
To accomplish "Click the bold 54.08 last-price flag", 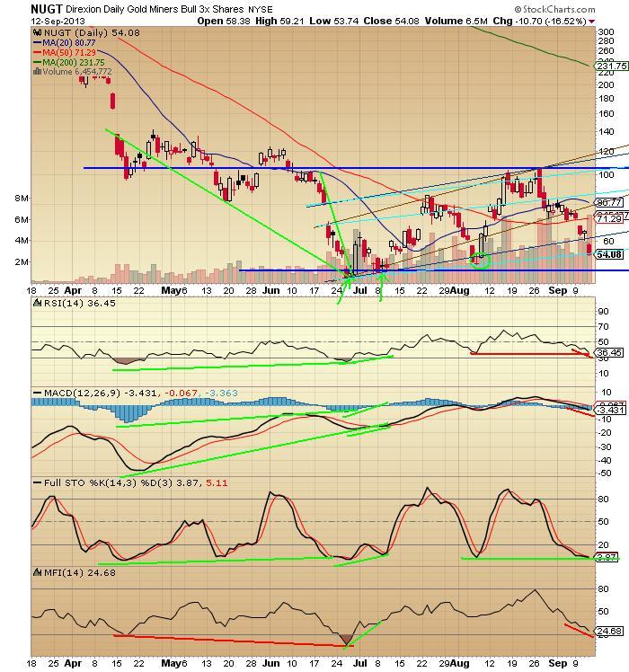I will click(x=608, y=254).
